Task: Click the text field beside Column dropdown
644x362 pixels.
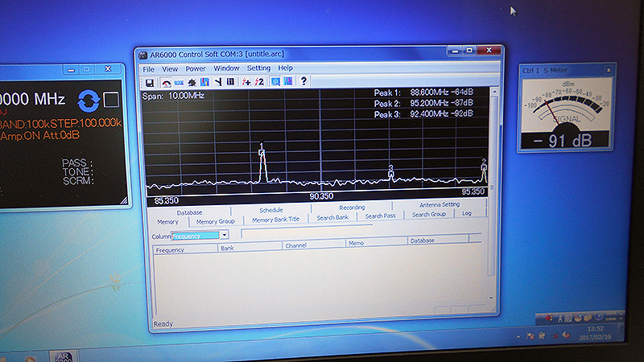Action: (306, 232)
